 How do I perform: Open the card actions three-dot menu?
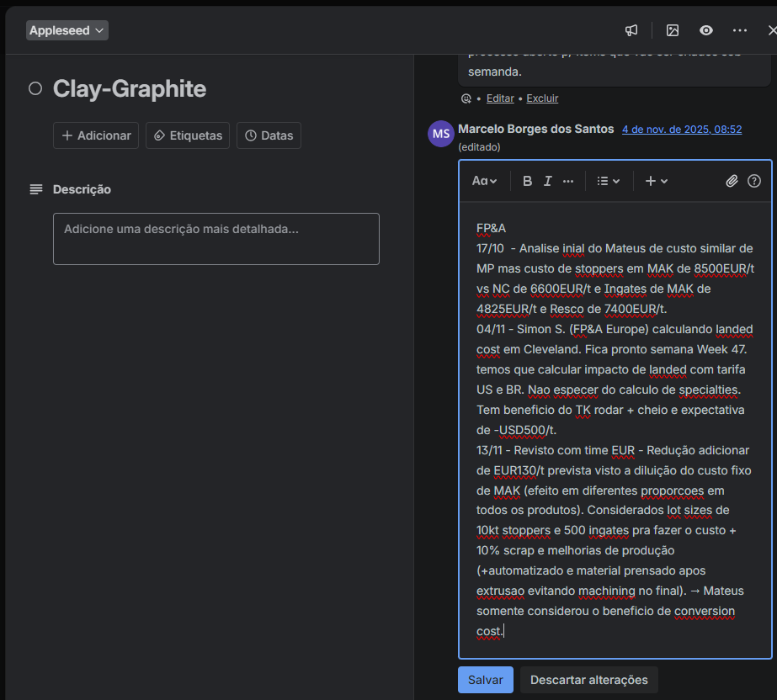(740, 31)
